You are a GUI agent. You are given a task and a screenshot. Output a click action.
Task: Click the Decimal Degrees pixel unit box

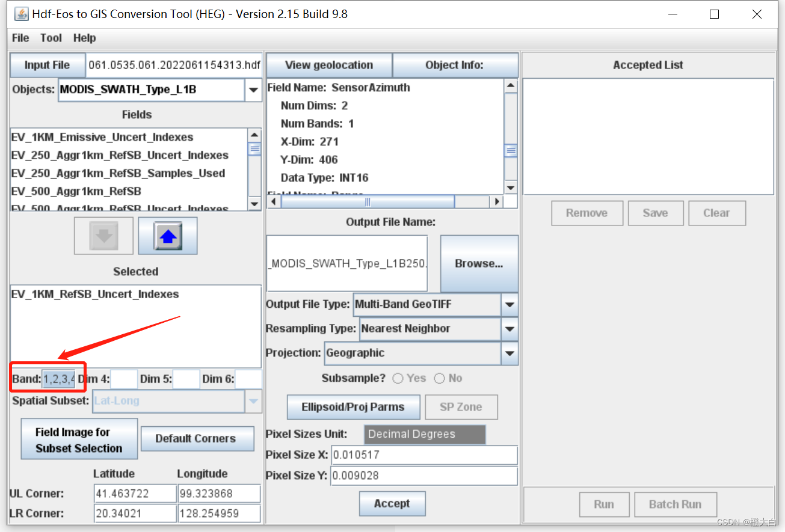click(425, 434)
